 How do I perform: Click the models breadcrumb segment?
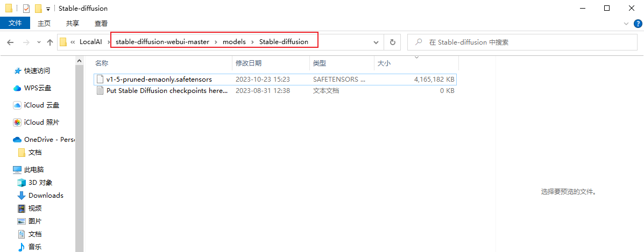click(x=234, y=42)
